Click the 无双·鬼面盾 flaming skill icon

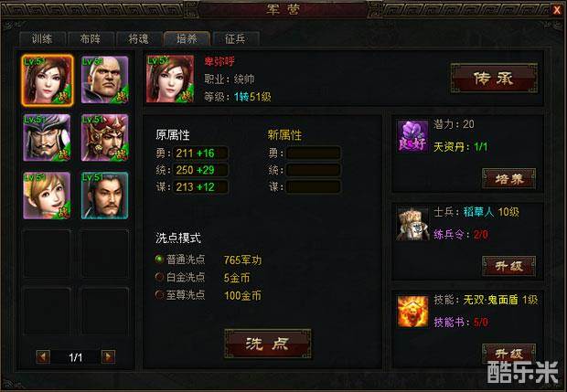pos(412,312)
